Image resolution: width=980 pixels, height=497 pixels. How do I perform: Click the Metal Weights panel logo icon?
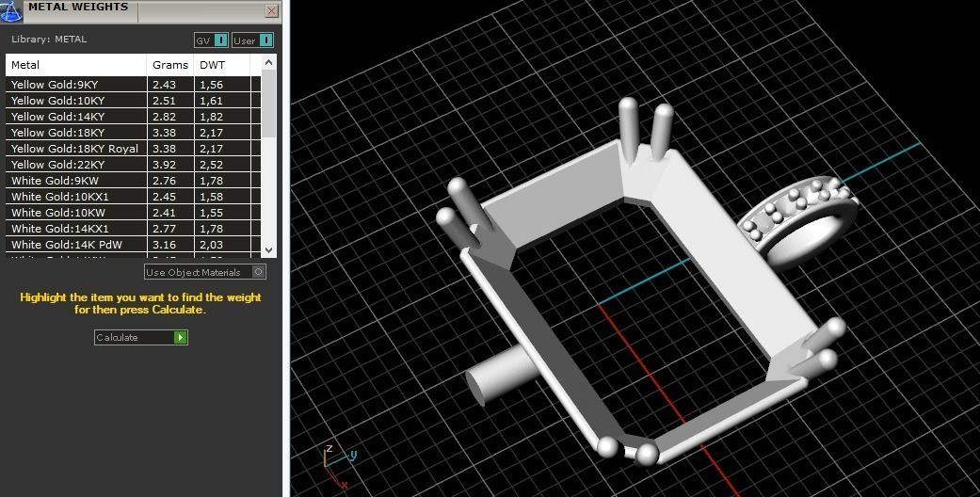click(11, 10)
